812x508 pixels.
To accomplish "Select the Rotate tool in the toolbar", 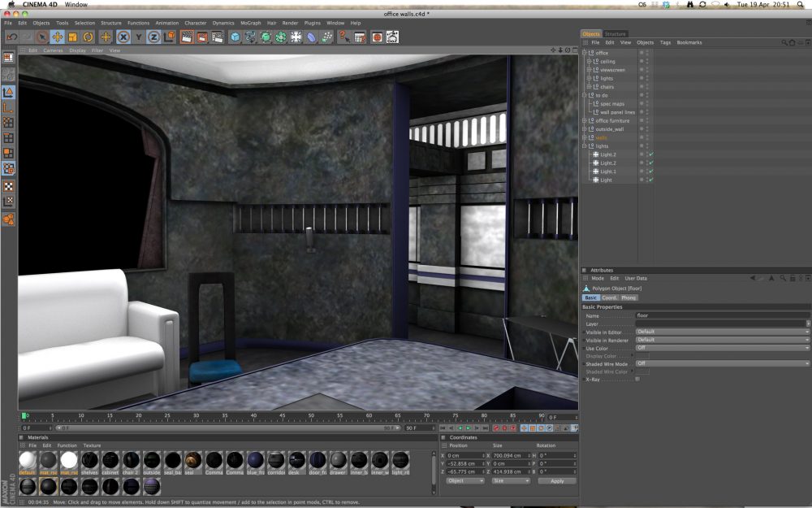I will [x=88, y=37].
